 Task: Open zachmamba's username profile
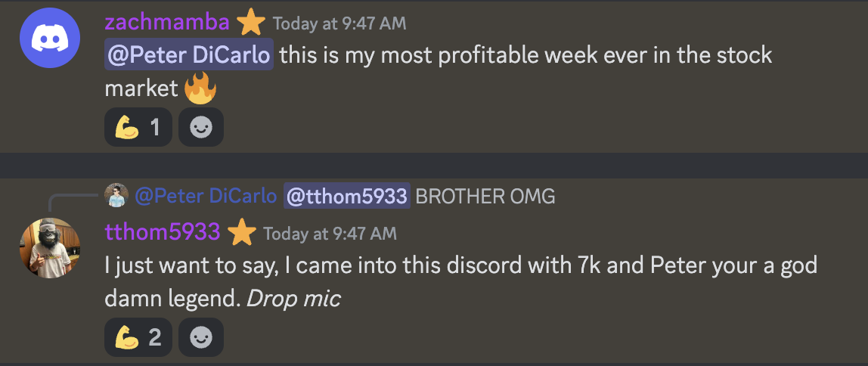tap(167, 22)
